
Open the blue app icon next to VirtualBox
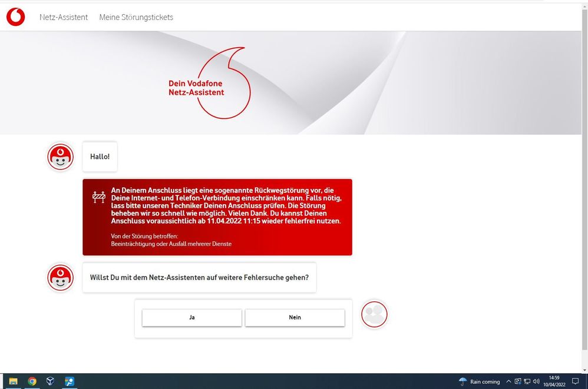(70, 381)
